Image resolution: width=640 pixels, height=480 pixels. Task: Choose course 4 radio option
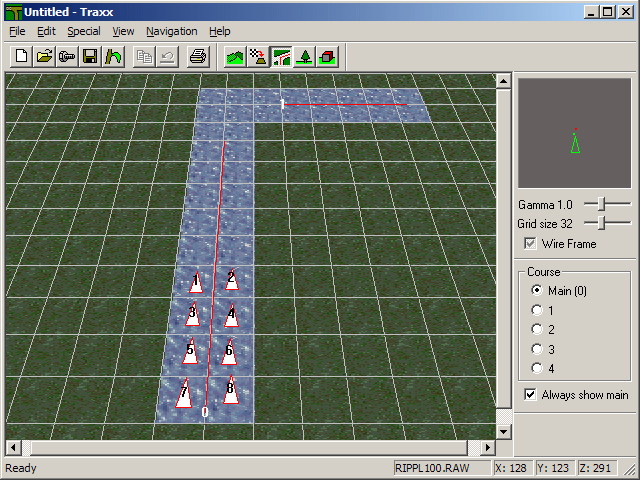[537, 369]
